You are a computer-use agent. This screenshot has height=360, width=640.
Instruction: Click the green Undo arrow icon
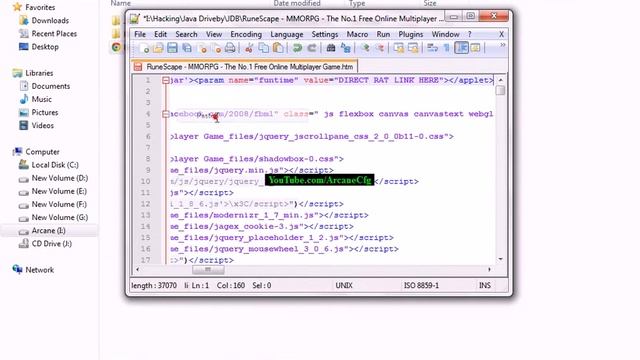click(297, 48)
